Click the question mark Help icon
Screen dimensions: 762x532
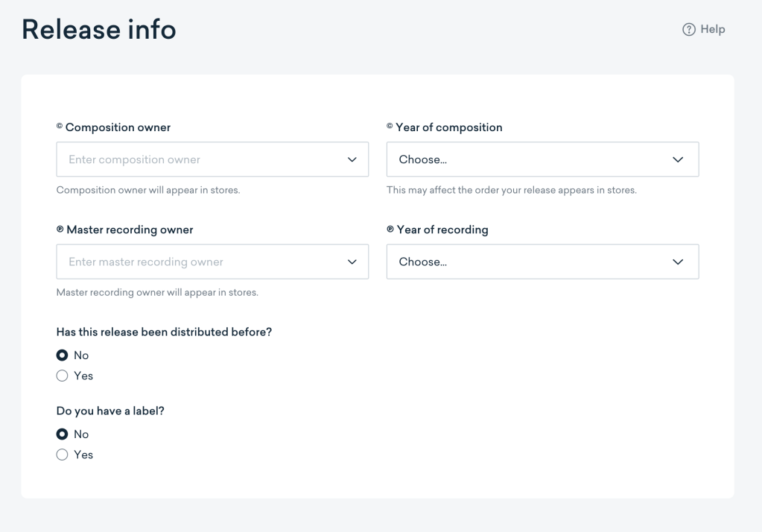click(x=688, y=30)
